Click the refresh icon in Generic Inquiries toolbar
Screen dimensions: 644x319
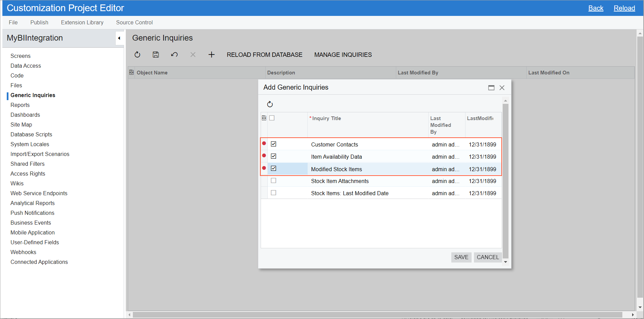tap(137, 55)
